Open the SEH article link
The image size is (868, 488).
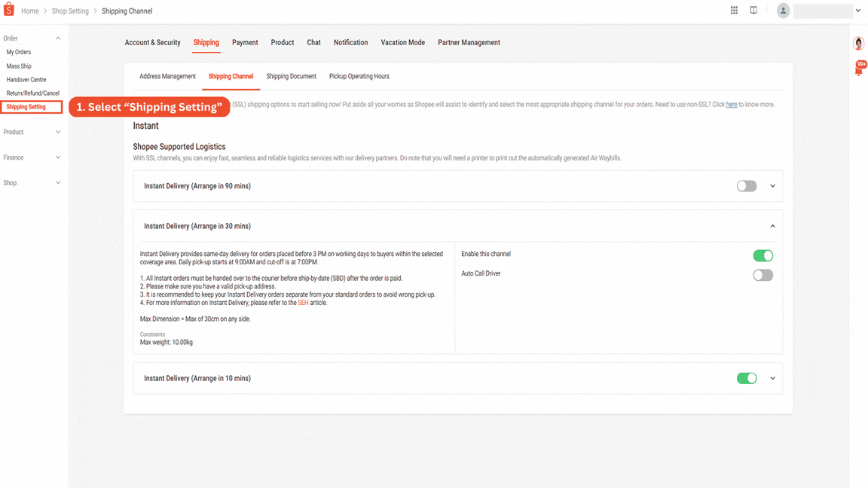(x=303, y=303)
